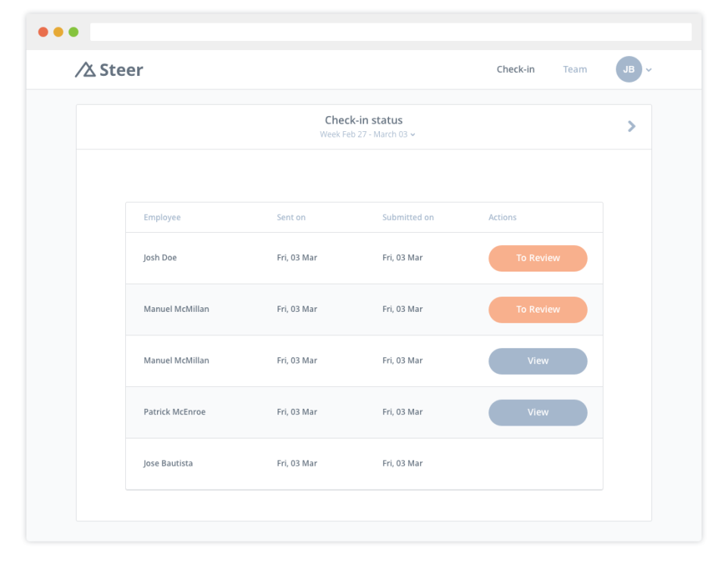Screen dimensions: 728x569
Task: Click the Check-in status heading
Action: click(363, 121)
